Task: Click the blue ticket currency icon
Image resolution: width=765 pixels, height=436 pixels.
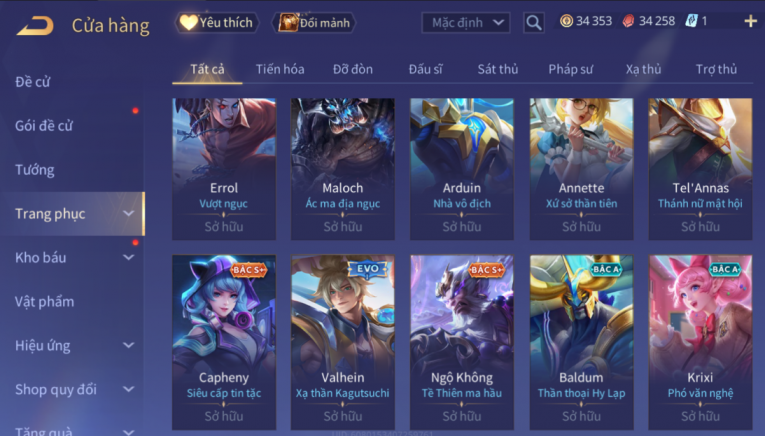Action: coord(691,21)
